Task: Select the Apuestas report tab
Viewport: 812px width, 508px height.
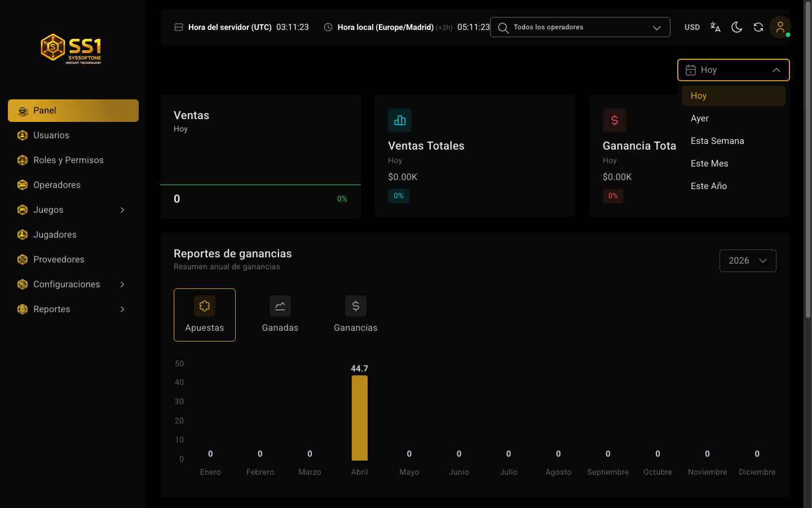Action: (205, 315)
